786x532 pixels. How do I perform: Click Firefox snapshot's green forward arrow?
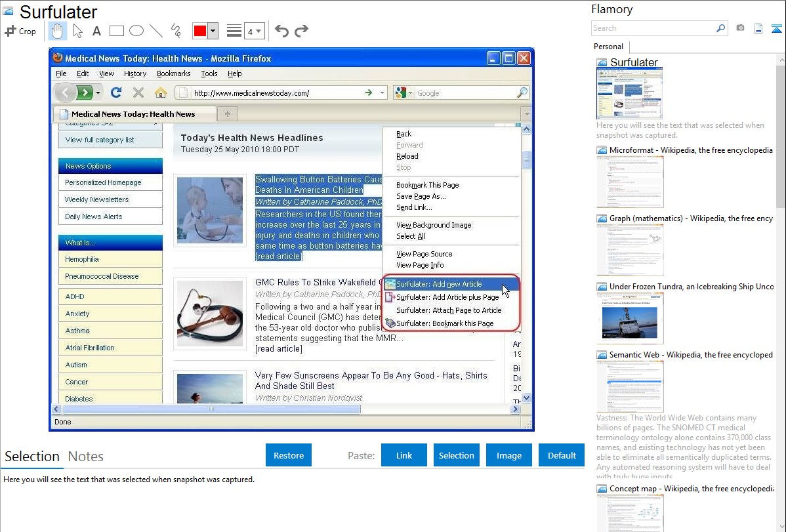(85, 92)
